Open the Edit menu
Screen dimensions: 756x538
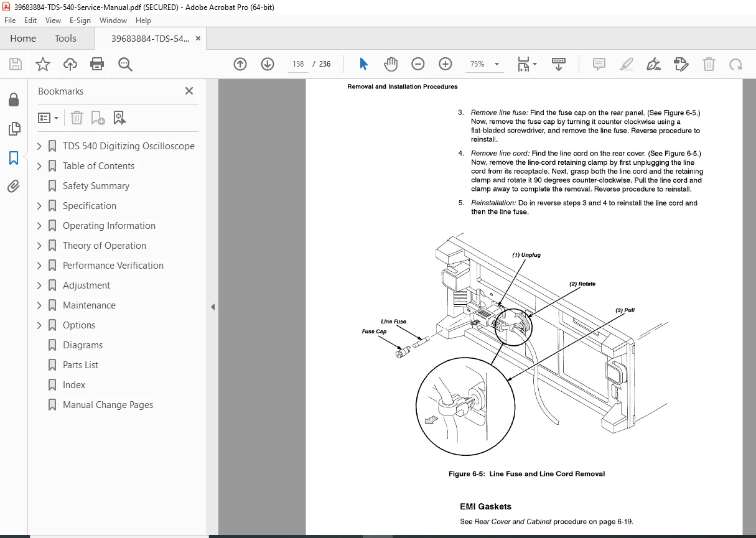(30, 21)
